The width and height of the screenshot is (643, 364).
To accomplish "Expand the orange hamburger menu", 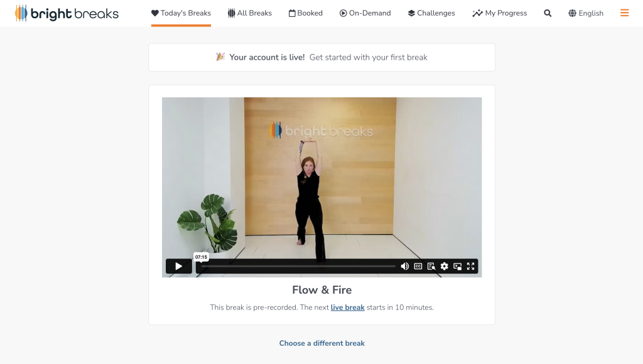I will [624, 13].
